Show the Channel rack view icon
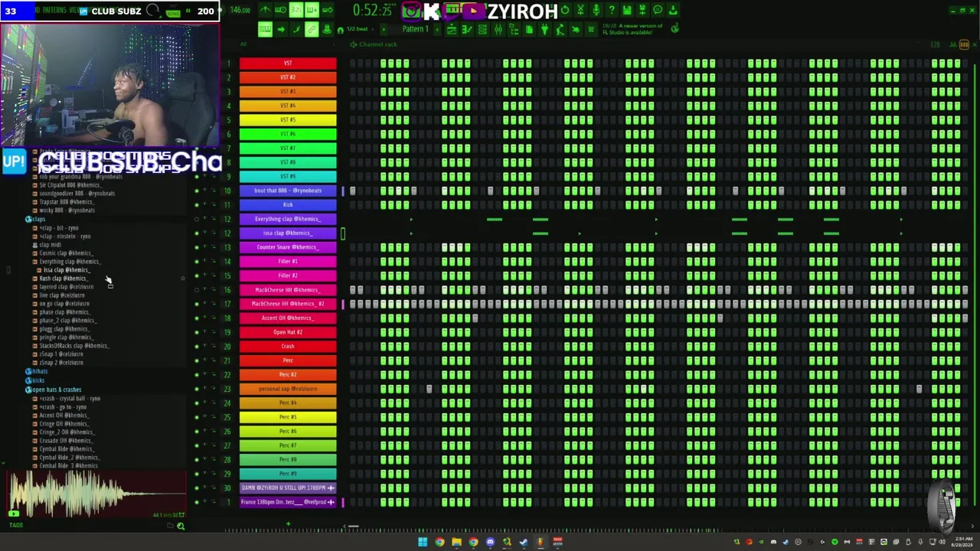Screen dimensions: 980x551 [x=482, y=29]
